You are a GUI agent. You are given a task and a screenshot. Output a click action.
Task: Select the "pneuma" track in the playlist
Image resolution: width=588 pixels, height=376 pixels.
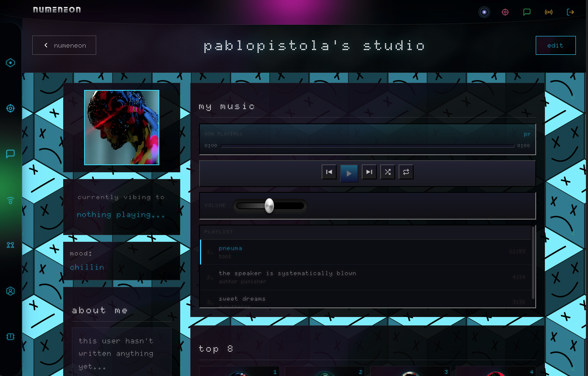tap(230, 248)
